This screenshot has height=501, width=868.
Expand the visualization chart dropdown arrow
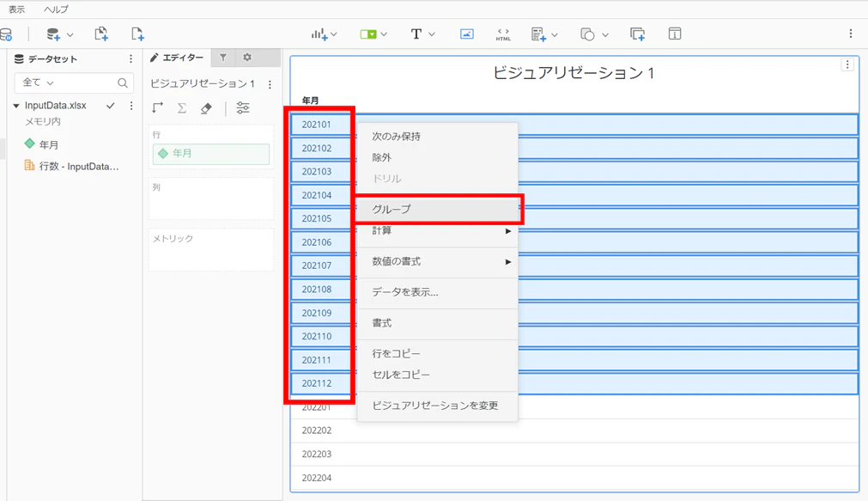pos(334,34)
